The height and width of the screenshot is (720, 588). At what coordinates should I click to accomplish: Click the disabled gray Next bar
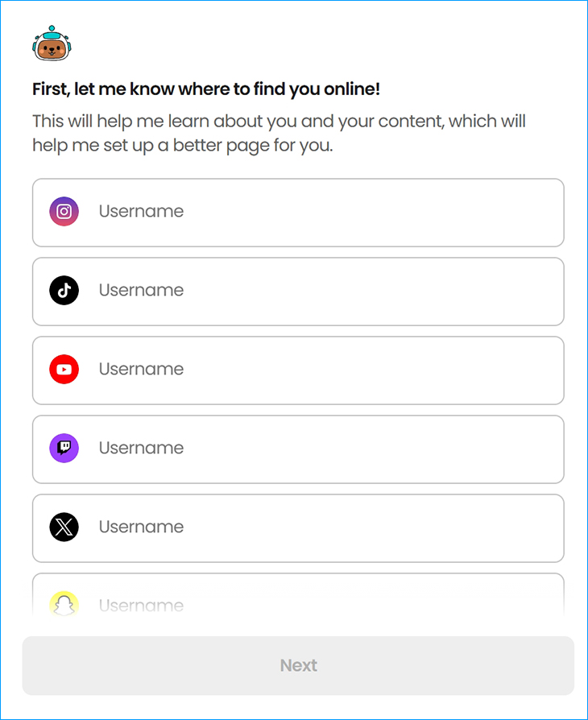pos(298,665)
